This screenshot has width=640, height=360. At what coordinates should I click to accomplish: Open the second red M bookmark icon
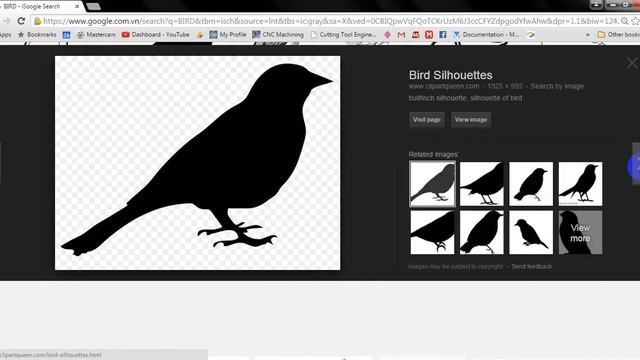416,35
